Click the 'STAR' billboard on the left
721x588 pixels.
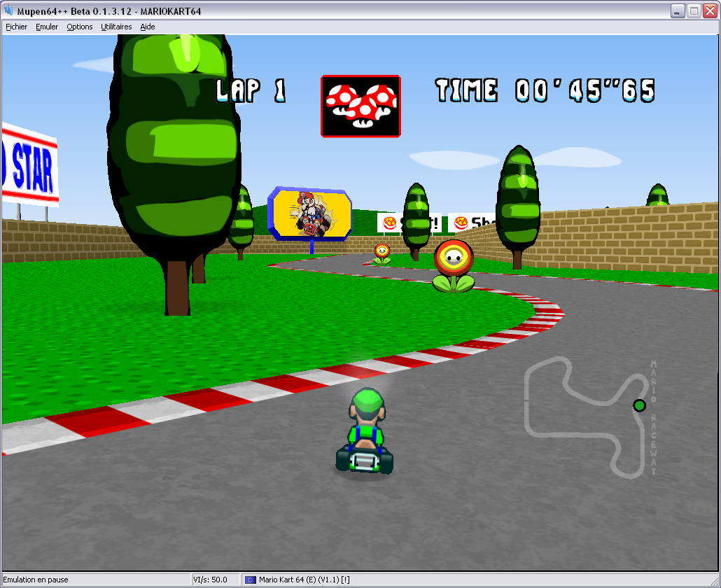pyautogui.click(x=29, y=165)
